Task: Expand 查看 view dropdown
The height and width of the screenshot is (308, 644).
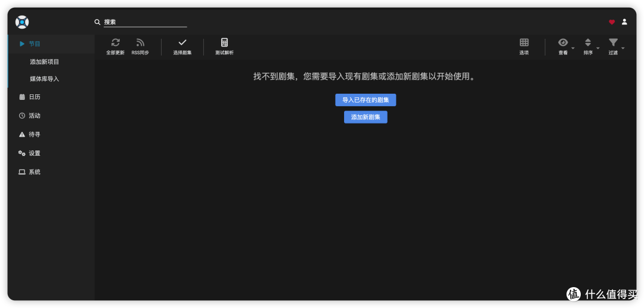Action: click(566, 47)
